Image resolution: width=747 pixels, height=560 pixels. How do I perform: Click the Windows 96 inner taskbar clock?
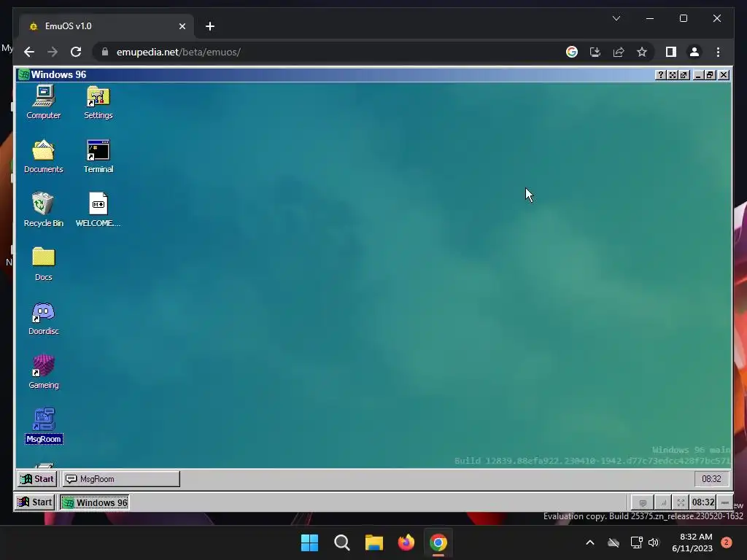[711, 479]
